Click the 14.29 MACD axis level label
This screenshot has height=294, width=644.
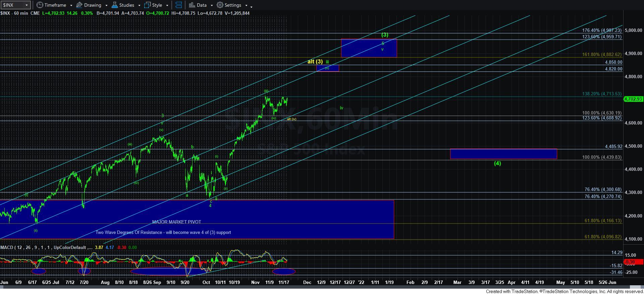(x=617, y=252)
